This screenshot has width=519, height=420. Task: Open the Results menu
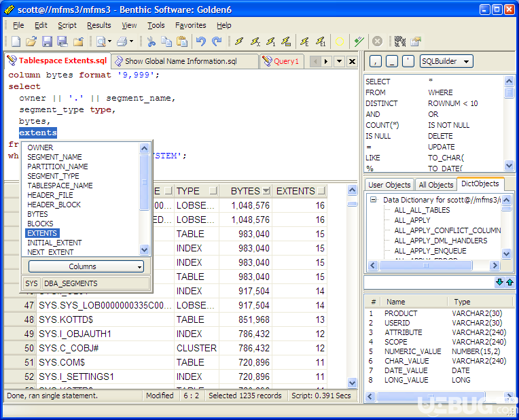pos(99,25)
